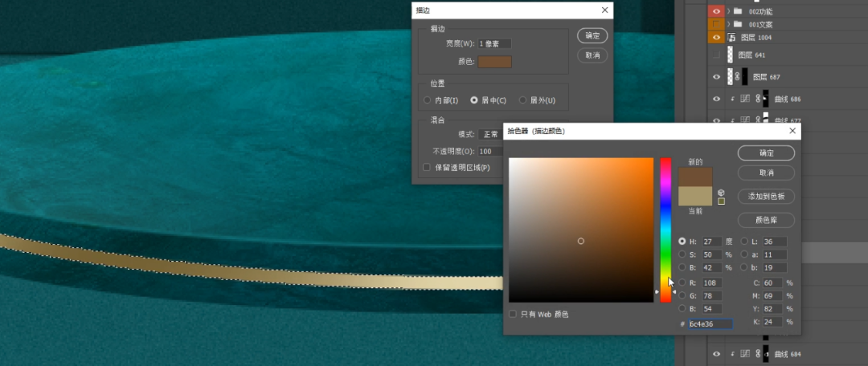Click the M magenta percentage field
The height and width of the screenshot is (366, 868).
pyautogui.click(x=773, y=296)
